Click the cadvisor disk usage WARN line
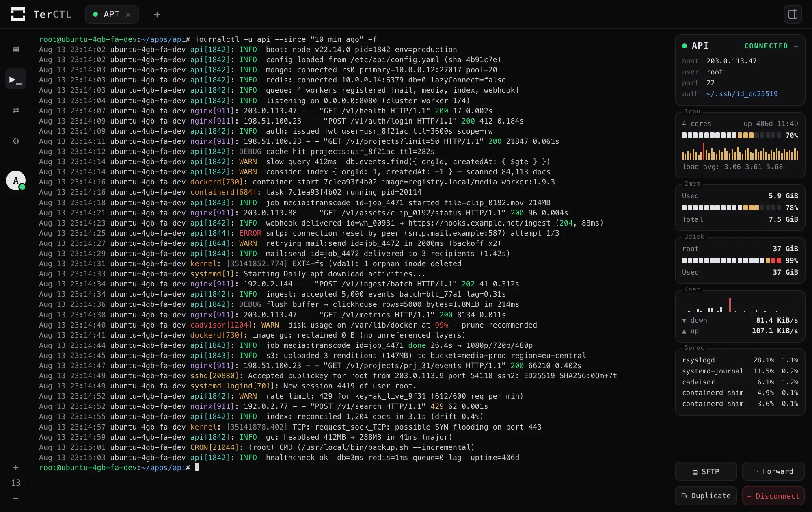 [x=288, y=325]
